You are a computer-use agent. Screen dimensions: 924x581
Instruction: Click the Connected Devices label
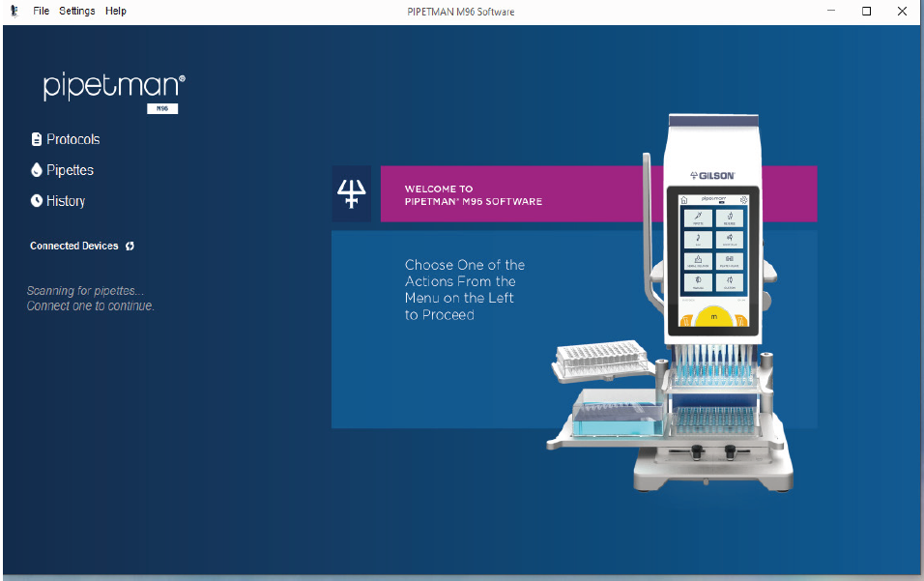[x=74, y=246]
